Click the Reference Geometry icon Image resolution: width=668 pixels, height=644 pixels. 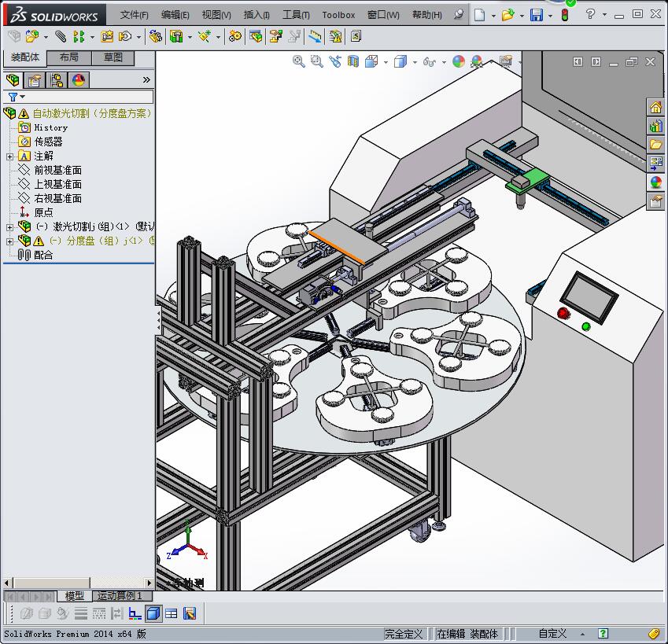205,37
